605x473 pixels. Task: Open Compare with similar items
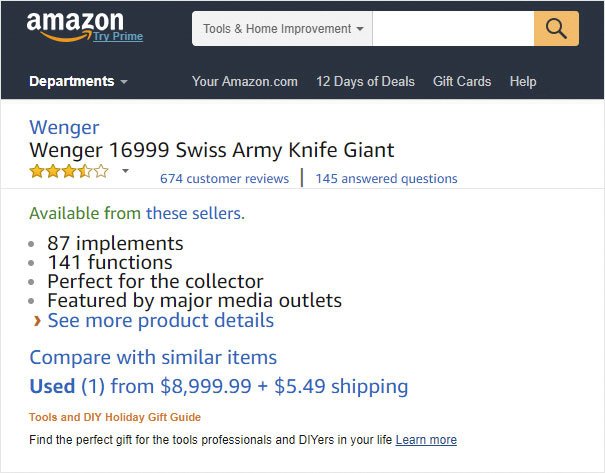pyautogui.click(x=153, y=357)
